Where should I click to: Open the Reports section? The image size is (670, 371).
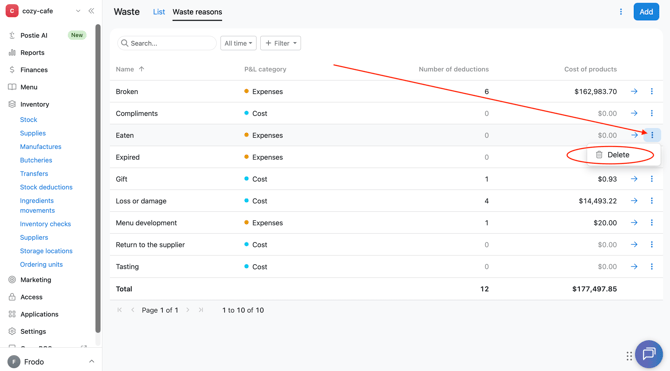coord(32,53)
